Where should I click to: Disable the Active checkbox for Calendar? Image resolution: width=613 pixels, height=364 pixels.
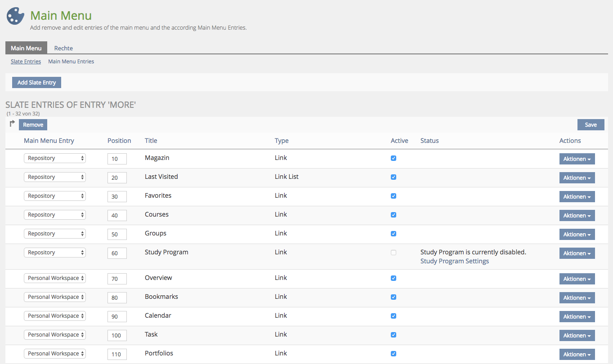point(394,316)
